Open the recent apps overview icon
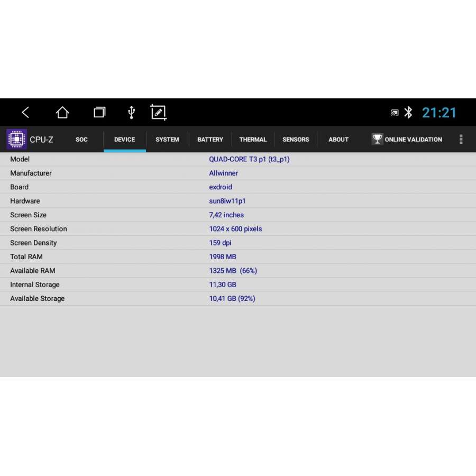 click(99, 112)
